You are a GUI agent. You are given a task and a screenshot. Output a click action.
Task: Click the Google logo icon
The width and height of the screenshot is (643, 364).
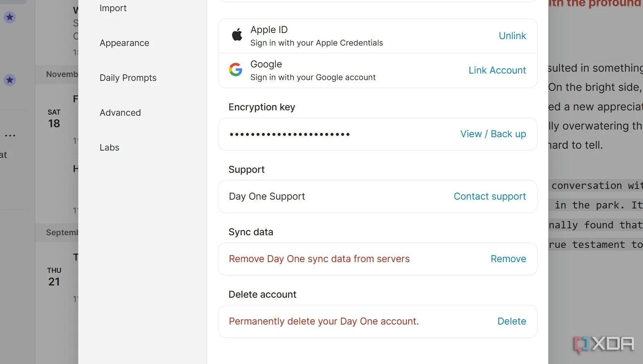pyautogui.click(x=236, y=70)
